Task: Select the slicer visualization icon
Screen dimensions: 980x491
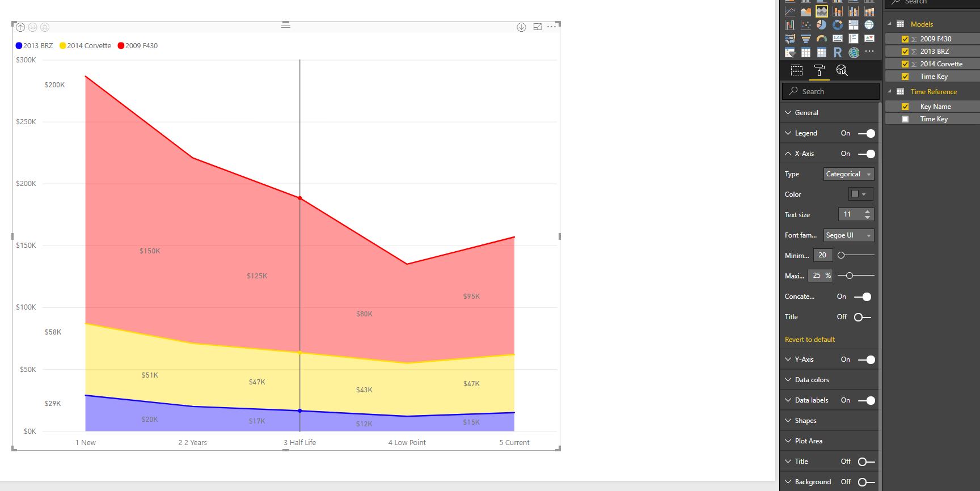Action: click(x=790, y=53)
